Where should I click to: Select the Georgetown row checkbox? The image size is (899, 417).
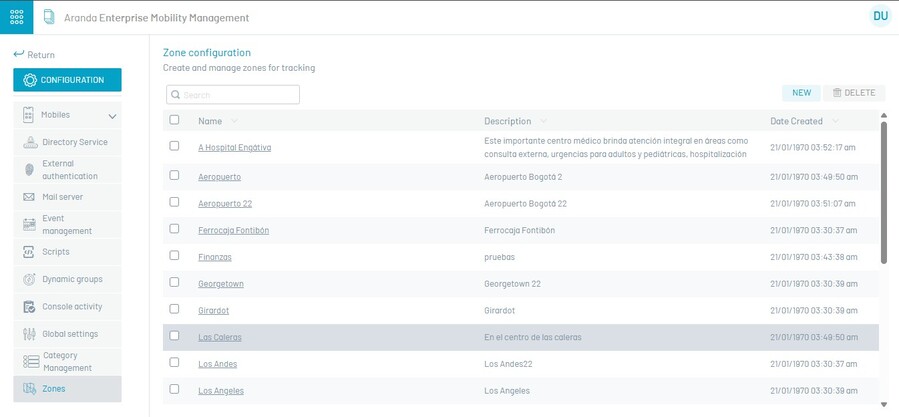pyautogui.click(x=175, y=282)
